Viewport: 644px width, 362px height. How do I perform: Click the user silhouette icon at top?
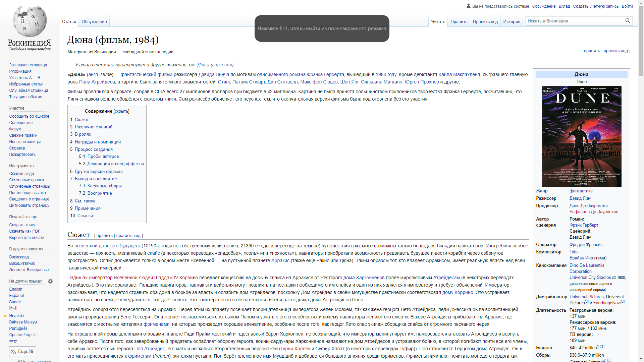(x=469, y=6)
